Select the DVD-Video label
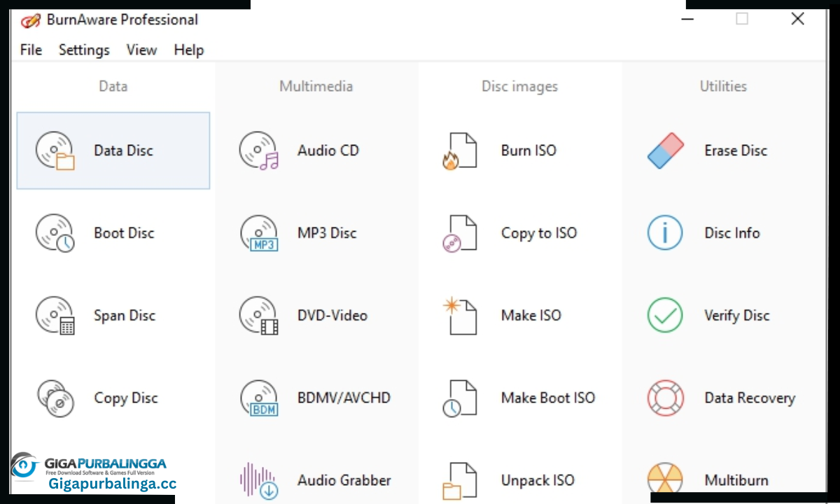The image size is (840, 504). tap(332, 316)
